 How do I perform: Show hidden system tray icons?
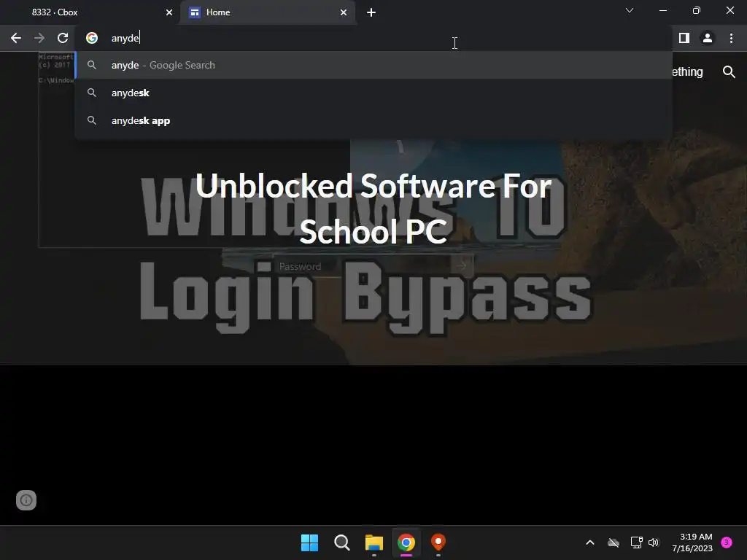[x=589, y=542]
